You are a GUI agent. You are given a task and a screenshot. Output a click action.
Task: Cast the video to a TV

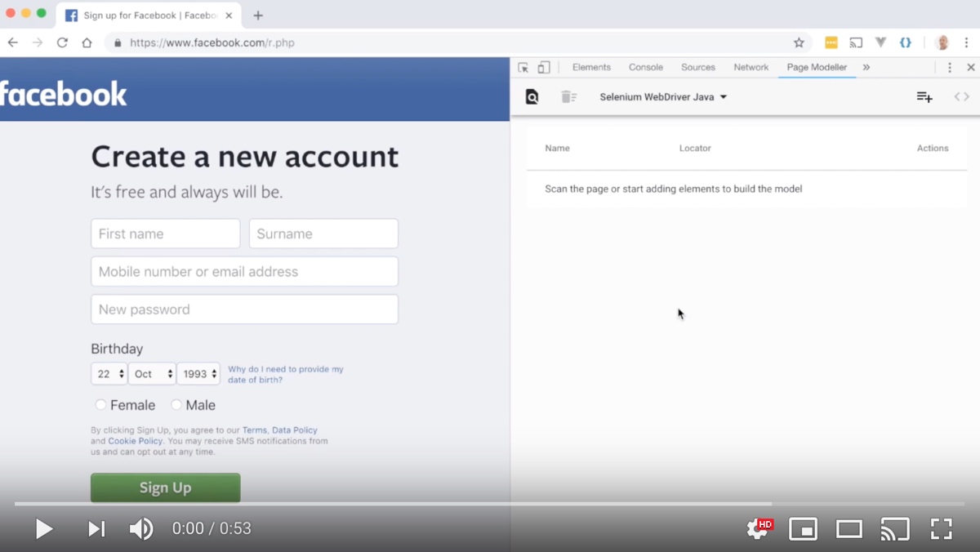click(x=895, y=529)
